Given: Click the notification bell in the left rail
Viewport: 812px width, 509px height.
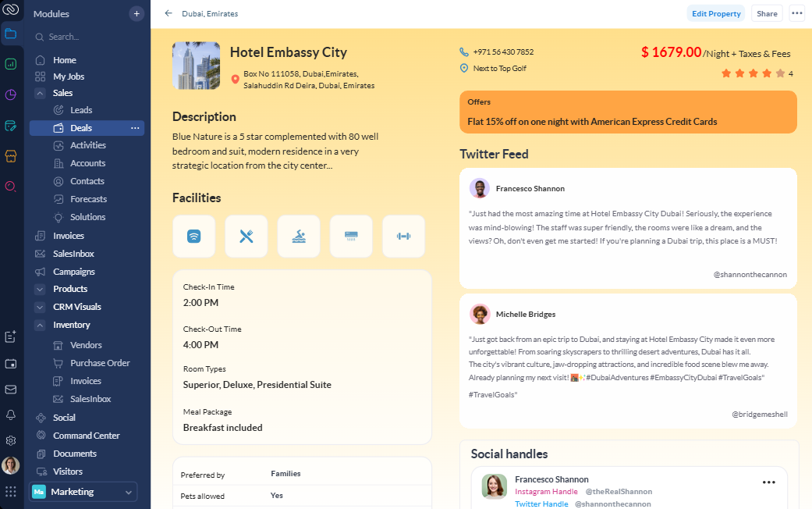Looking at the screenshot, I should pyautogui.click(x=10, y=415).
